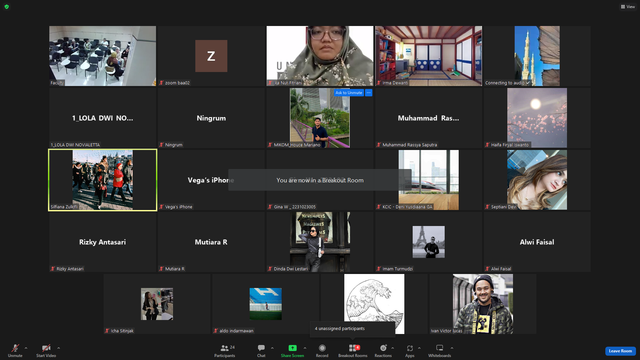Image resolution: width=640 pixels, height=360 pixels.
Task: Select Irma Dewanti's Japanese room tile
Action: [429, 56]
